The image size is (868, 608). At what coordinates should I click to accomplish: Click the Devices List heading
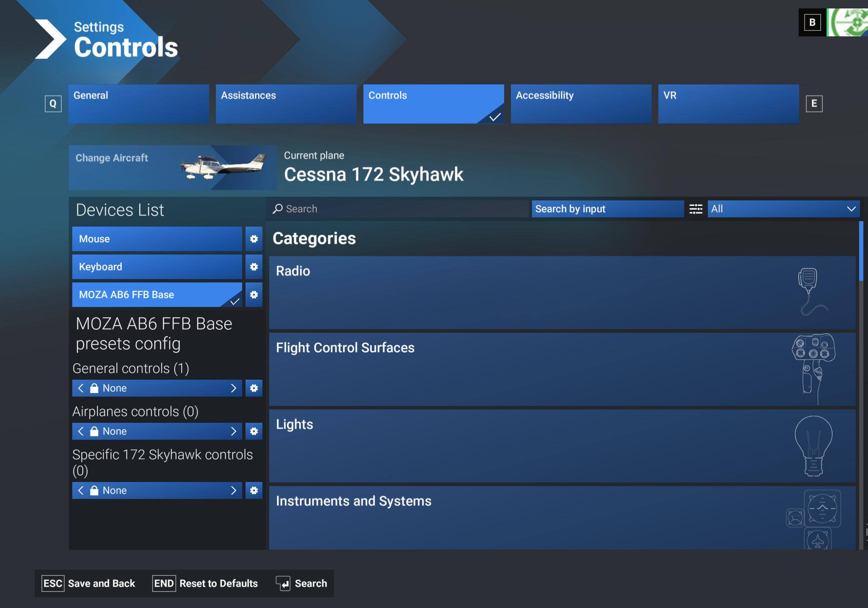pos(120,210)
